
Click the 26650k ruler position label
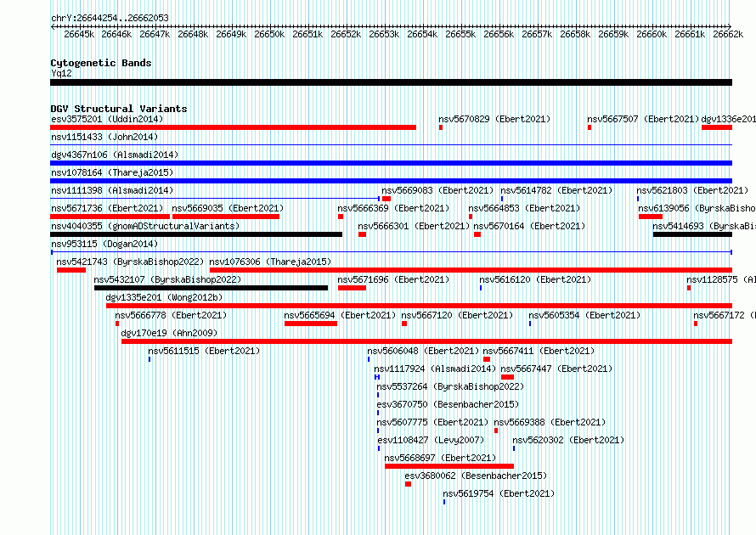point(269,34)
